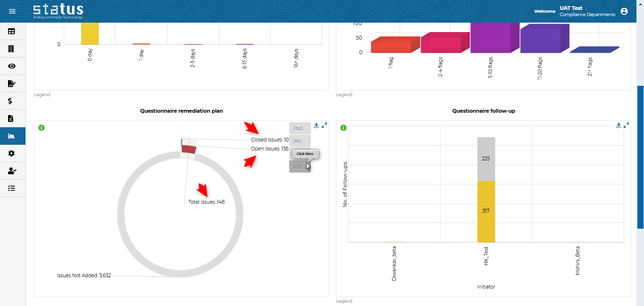The width and height of the screenshot is (644, 306).
Task: Open the hamburger navigation menu
Action: (12, 11)
